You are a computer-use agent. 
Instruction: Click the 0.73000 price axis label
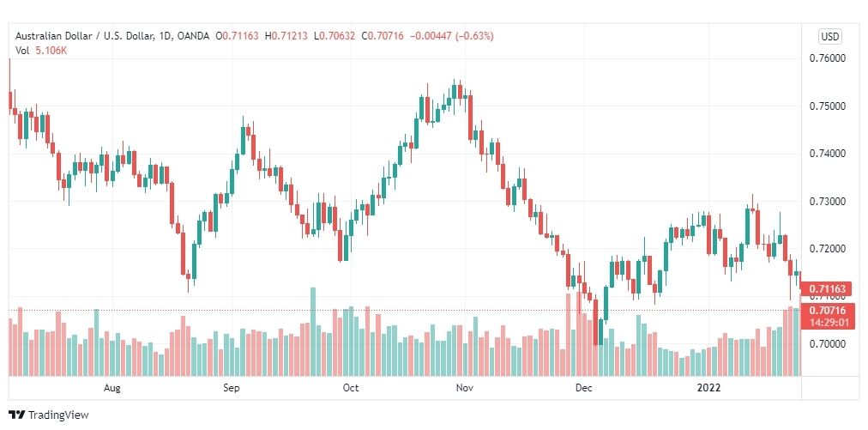pyautogui.click(x=828, y=202)
